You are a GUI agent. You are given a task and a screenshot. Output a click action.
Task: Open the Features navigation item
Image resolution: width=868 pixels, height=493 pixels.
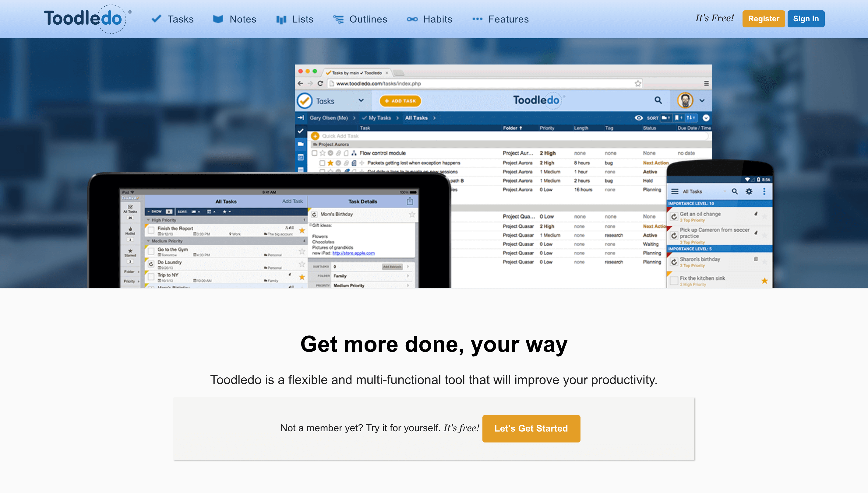(500, 19)
